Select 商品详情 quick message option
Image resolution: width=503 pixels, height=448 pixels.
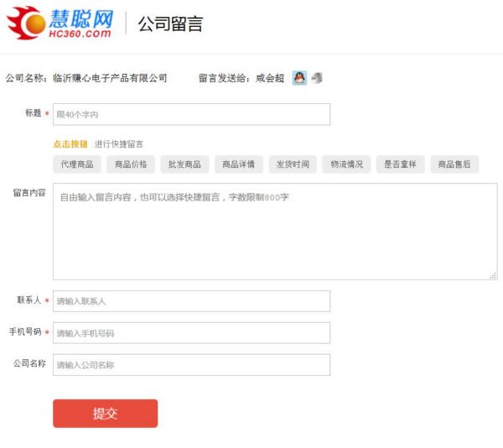pyautogui.click(x=239, y=164)
